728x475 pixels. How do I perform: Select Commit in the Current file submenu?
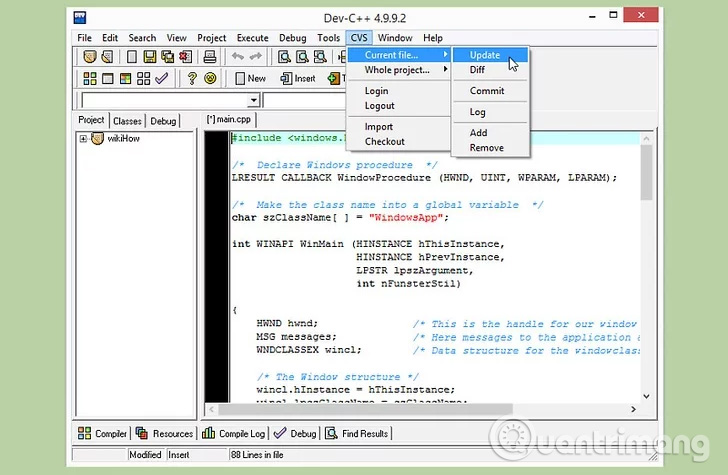(491, 91)
